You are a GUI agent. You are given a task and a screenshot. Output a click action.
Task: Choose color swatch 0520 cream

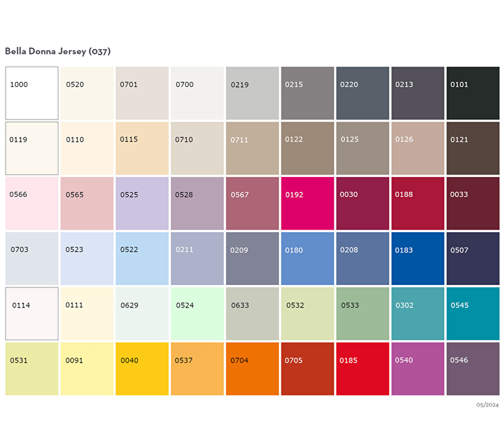point(87,93)
